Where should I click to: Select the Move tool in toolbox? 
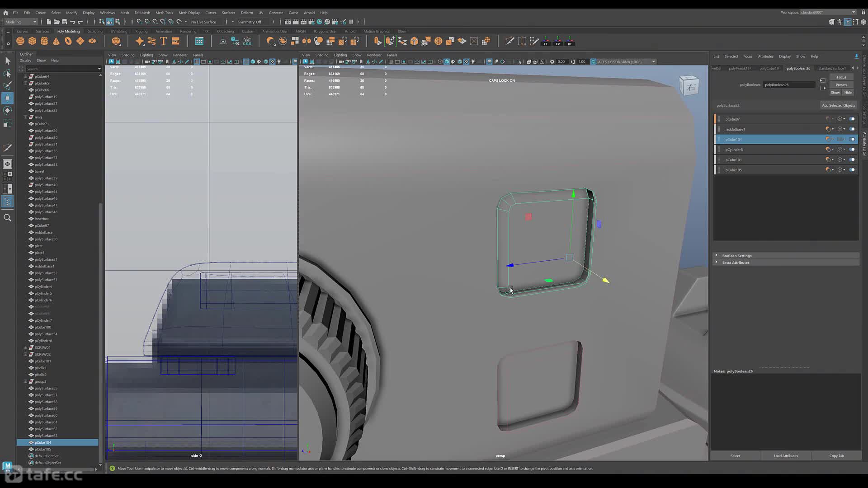point(7,98)
